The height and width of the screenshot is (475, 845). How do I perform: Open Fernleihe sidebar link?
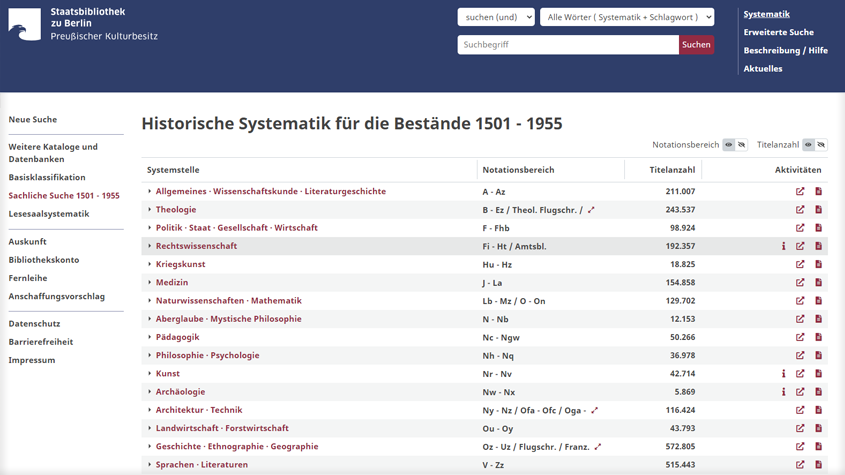pos(27,278)
